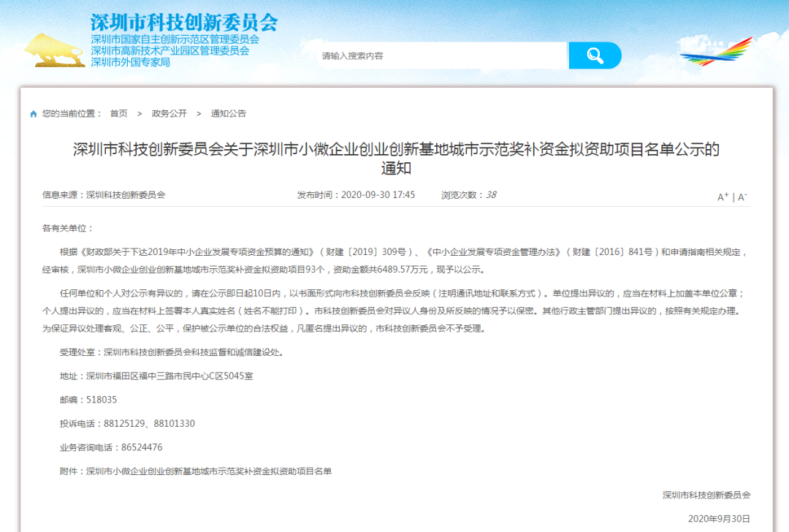789x532 pixels.
Task: Click the signature 深圳市科技创新委员会 at bottom
Action: click(x=706, y=495)
